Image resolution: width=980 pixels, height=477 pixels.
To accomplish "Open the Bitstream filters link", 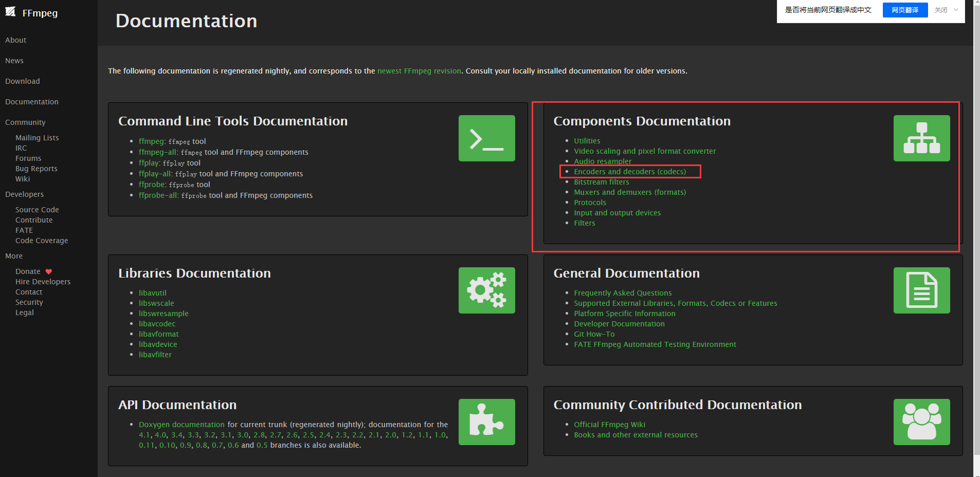I will [602, 182].
